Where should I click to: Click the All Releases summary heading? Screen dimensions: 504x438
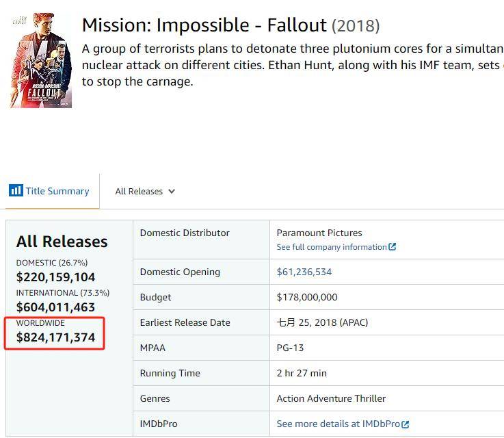tap(62, 242)
